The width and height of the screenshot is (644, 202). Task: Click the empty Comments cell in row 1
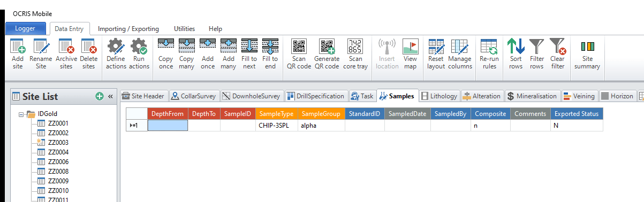click(530, 125)
